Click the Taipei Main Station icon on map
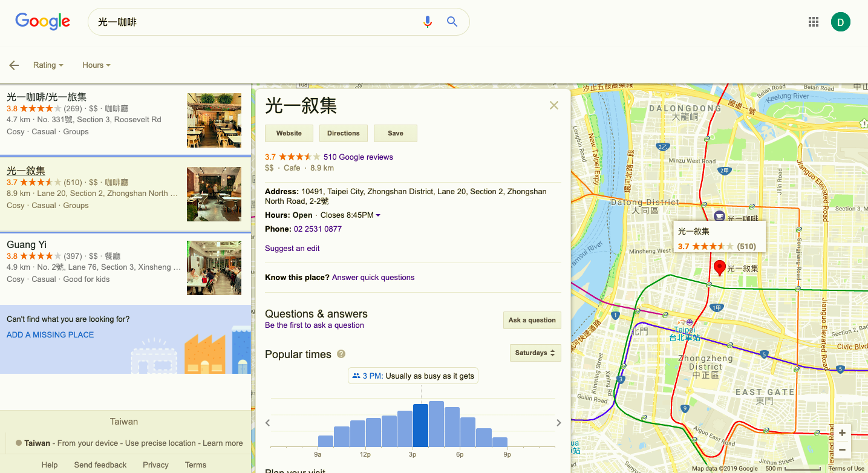 [x=689, y=322]
